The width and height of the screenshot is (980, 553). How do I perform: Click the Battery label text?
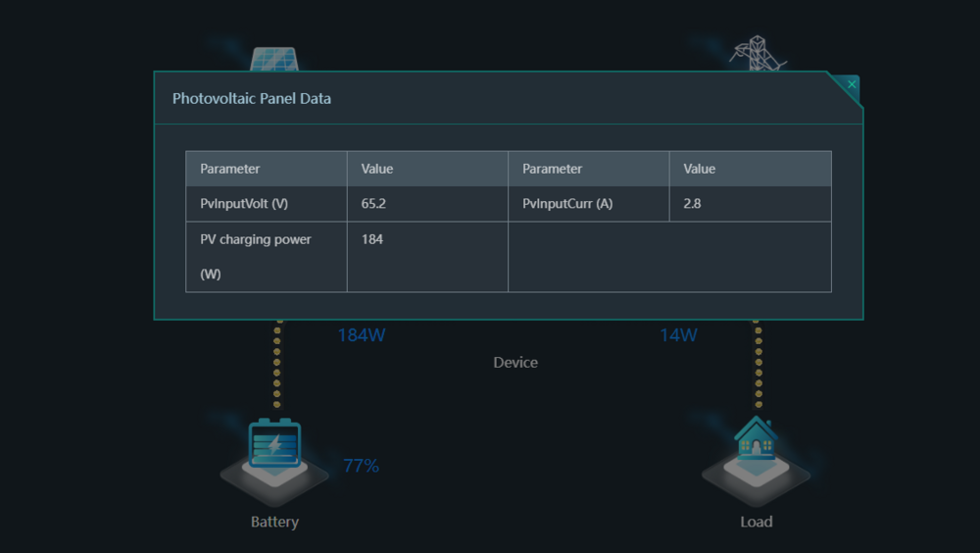coord(275,522)
